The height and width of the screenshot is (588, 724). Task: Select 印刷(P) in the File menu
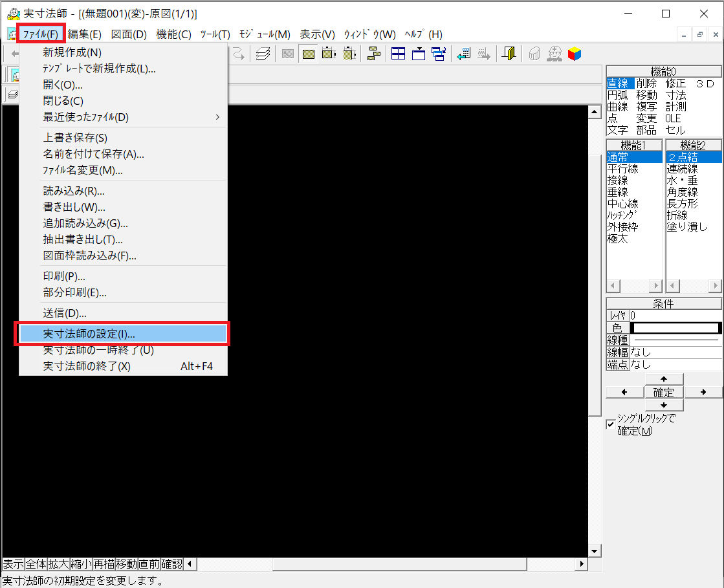(64, 276)
